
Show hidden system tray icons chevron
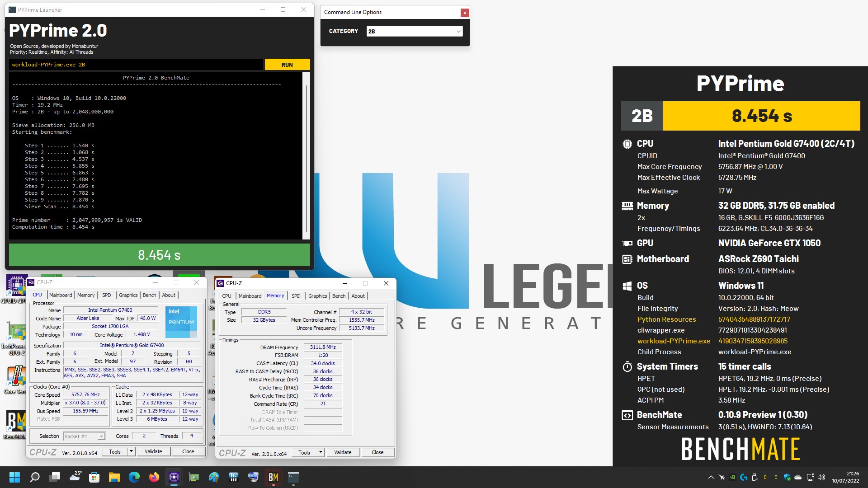coord(711,477)
